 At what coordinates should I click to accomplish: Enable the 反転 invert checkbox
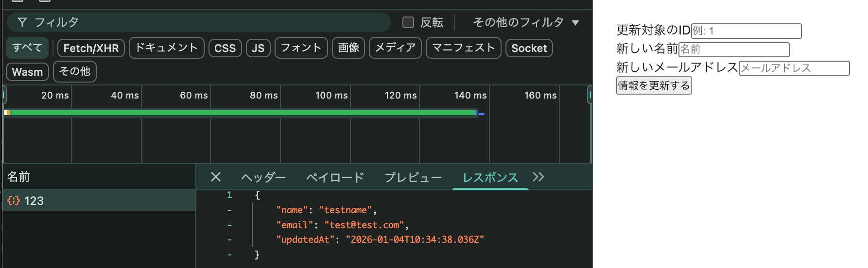pos(408,22)
